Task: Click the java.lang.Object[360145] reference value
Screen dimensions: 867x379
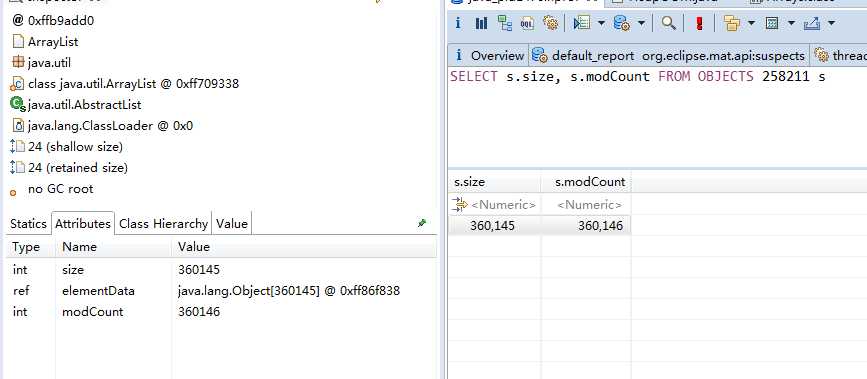Action: click(289, 290)
